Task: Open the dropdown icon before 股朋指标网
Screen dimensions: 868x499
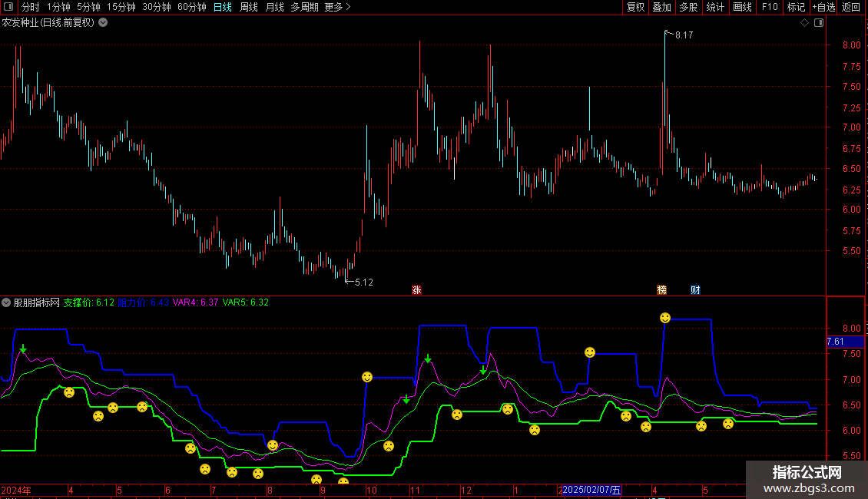Action: click(x=6, y=302)
